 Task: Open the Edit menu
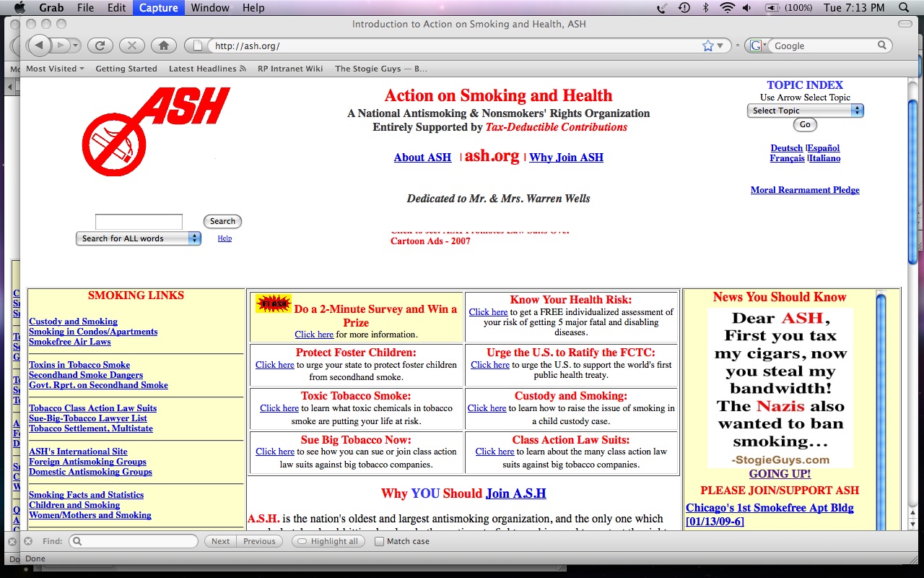pyautogui.click(x=116, y=8)
